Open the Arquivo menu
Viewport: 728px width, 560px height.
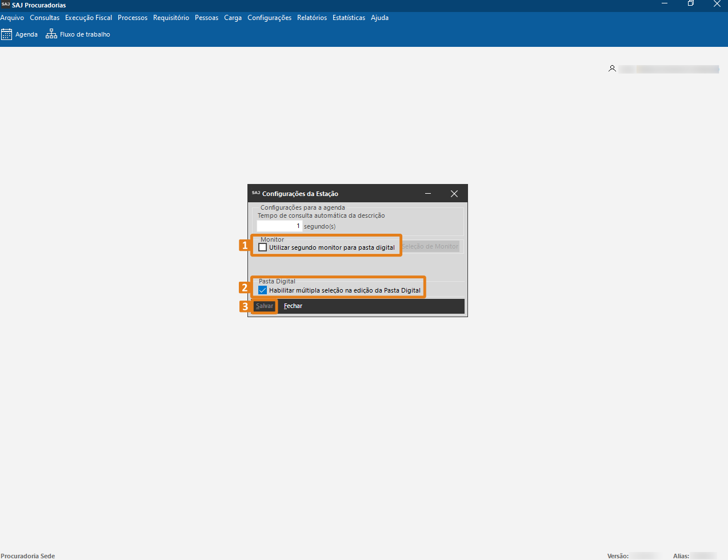pos(12,18)
